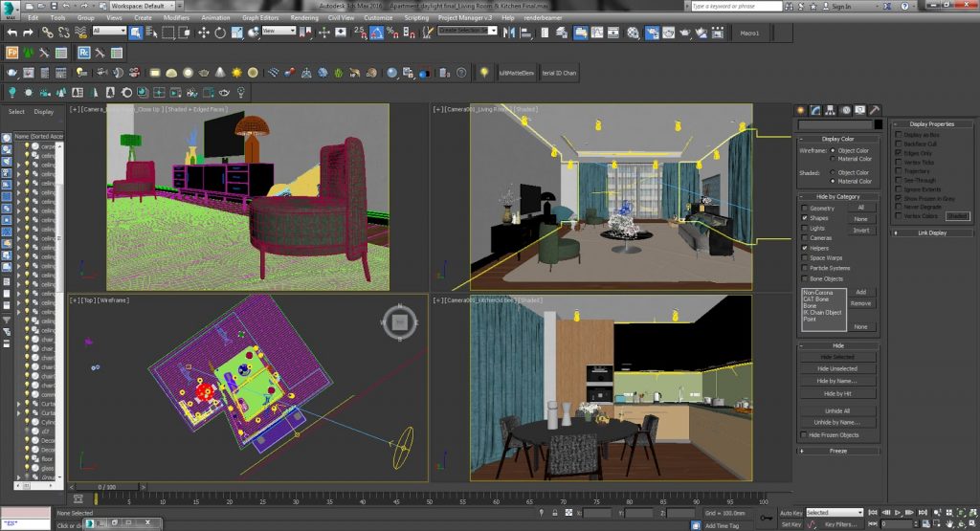Toggle the Cameras hide checkbox
980x531 pixels.
[x=804, y=238]
